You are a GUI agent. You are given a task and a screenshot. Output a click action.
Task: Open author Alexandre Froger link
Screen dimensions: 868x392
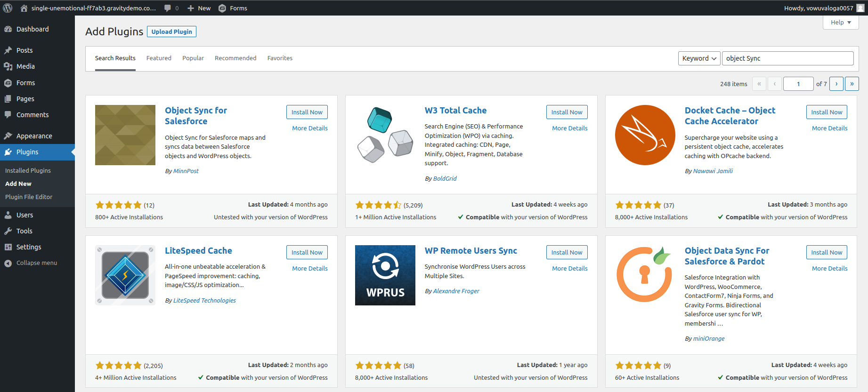(x=456, y=291)
